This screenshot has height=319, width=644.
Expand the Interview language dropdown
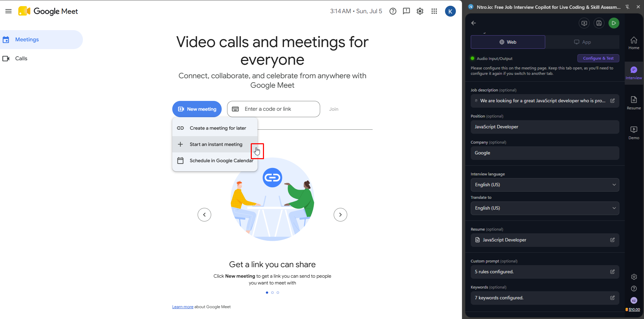545,185
